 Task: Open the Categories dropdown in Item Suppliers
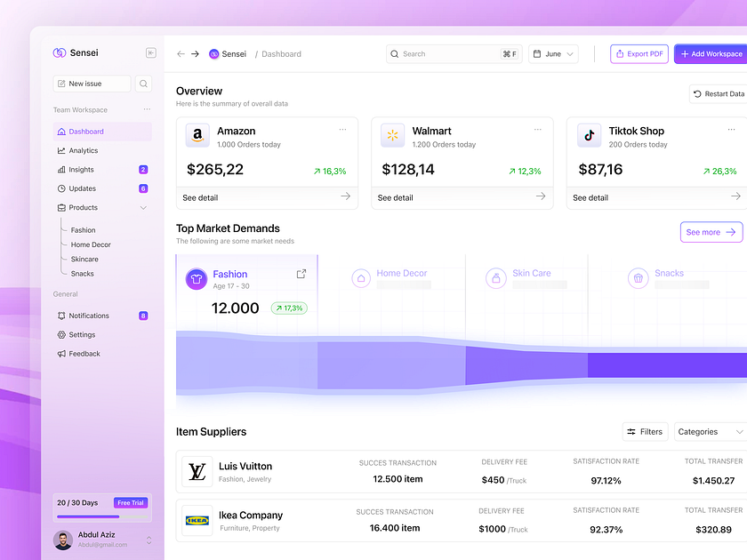tap(709, 431)
